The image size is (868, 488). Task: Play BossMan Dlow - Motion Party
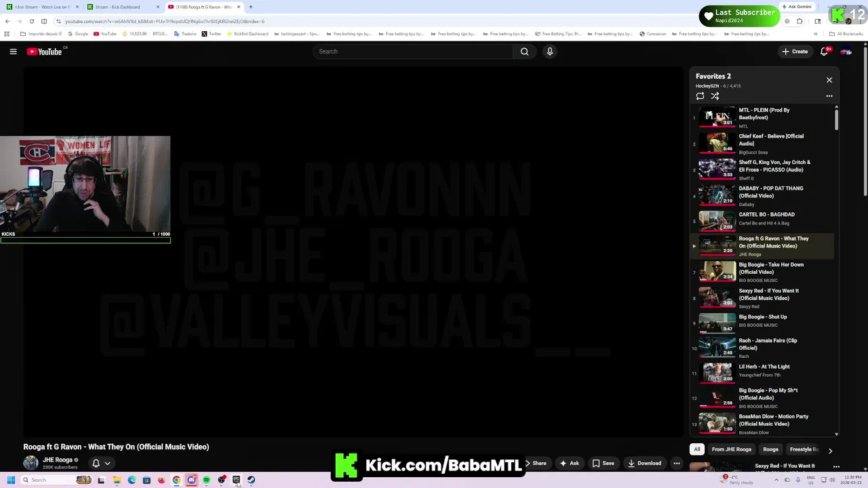coord(763,424)
